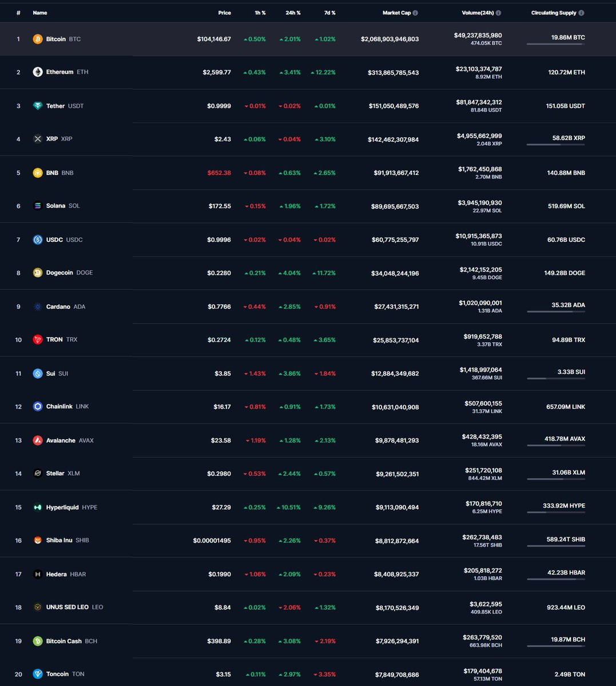Open the Ethereum ETH name link
The height and width of the screenshot is (686, 616).
pos(67,72)
